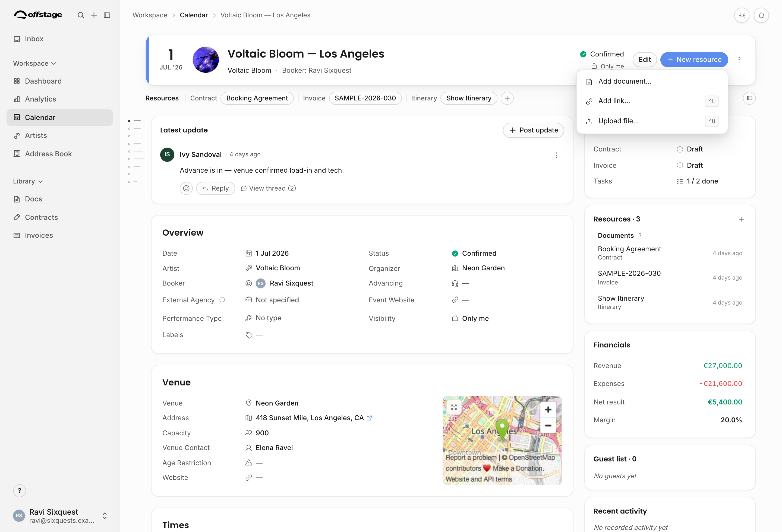Screen dimensions: 782x532
Task: Choose Add link from the menu
Action: pos(652,101)
